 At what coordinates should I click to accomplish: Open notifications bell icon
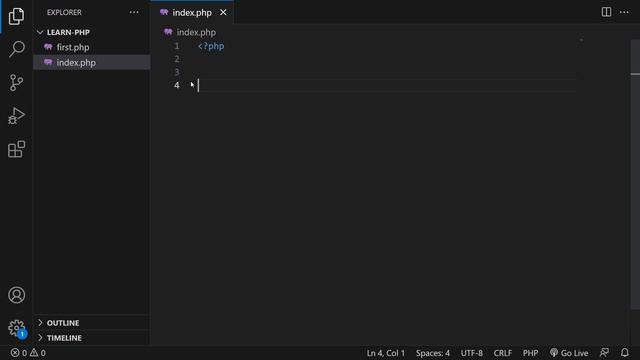624,353
